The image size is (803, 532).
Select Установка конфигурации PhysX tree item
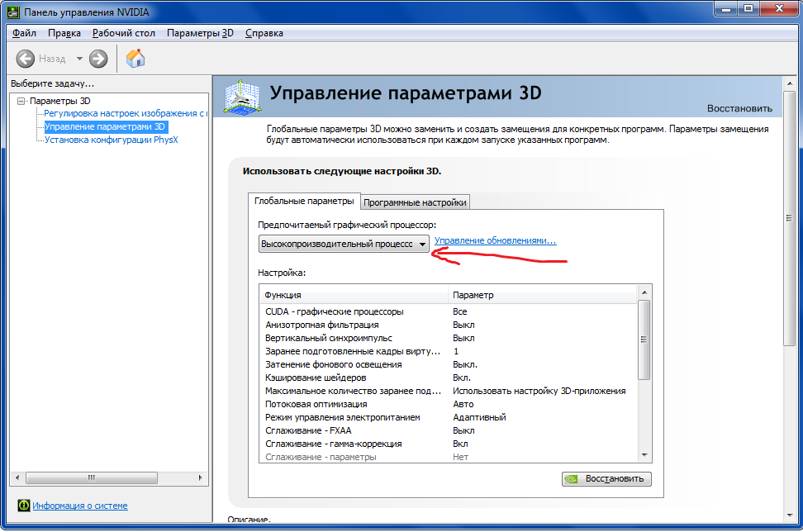pyautogui.click(x=111, y=140)
